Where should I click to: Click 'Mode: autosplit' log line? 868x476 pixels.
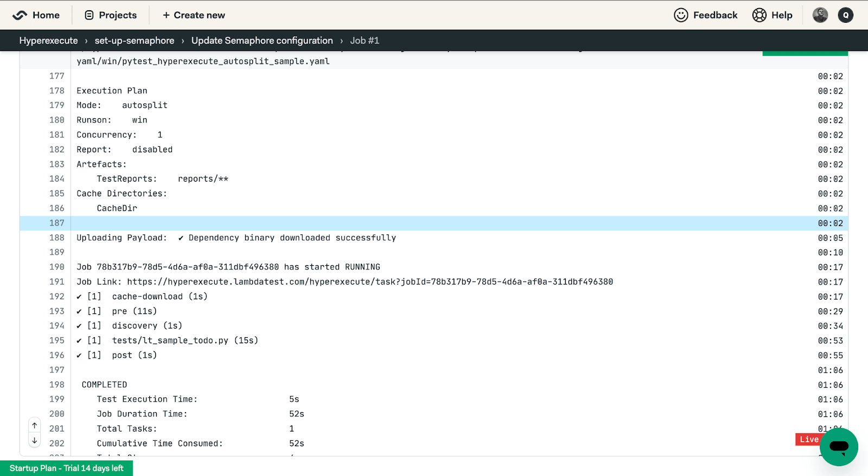coord(122,105)
